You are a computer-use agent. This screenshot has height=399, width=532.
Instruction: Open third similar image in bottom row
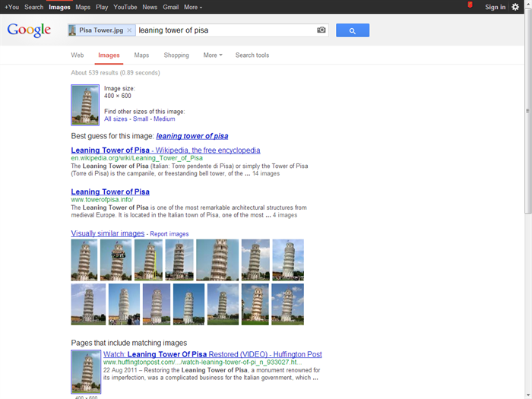click(157, 304)
